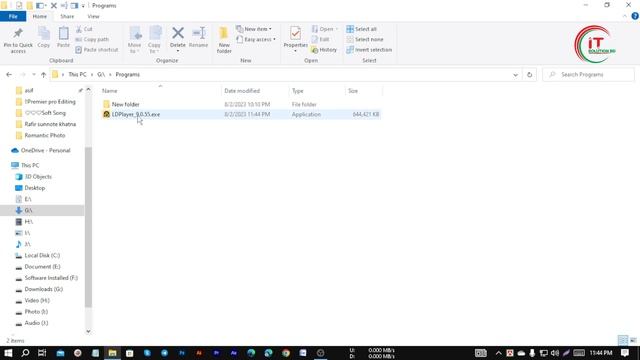Viewport: 640px width, 360px height.
Task: Click the volume speaker tray icon
Action: (x=555, y=353)
